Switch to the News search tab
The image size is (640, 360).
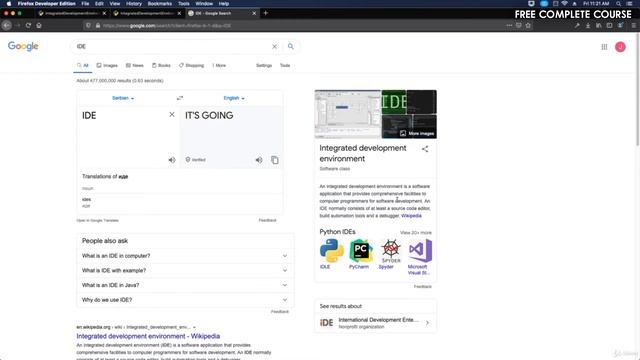point(135,65)
